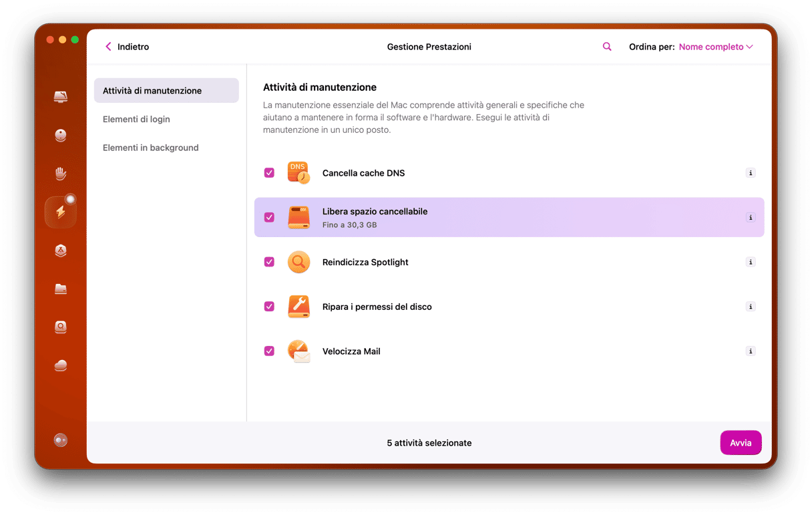Image resolution: width=812 pixels, height=515 pixels.
Task: Click the Ordina per: label
Action: (x=652, y=47)
